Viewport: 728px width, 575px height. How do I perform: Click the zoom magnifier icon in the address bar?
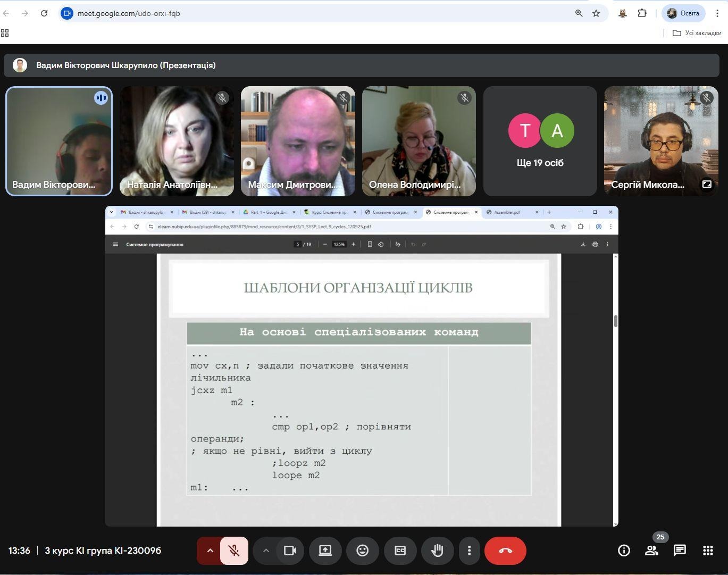tap(579, 13)
